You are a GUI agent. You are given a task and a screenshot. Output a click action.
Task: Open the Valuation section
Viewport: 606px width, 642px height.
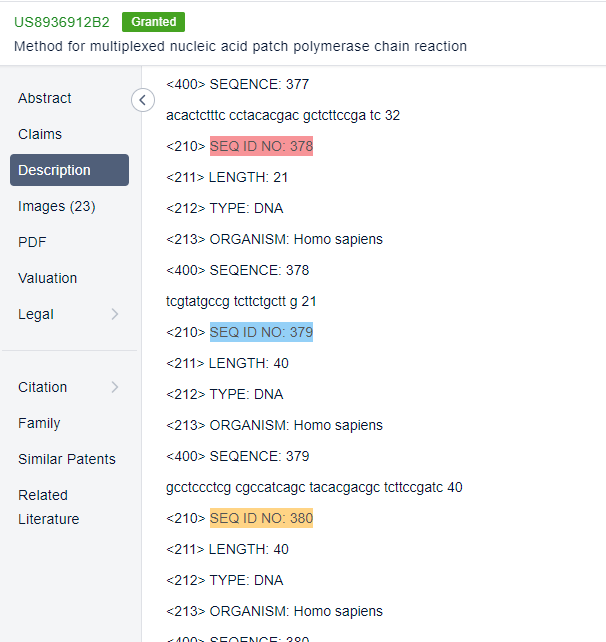47,278
